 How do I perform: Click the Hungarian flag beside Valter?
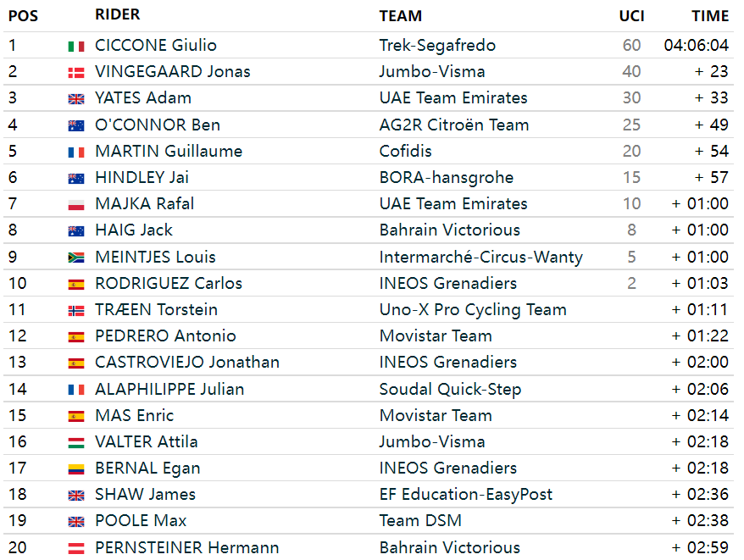pyautogui.click(x=76, y=443)
